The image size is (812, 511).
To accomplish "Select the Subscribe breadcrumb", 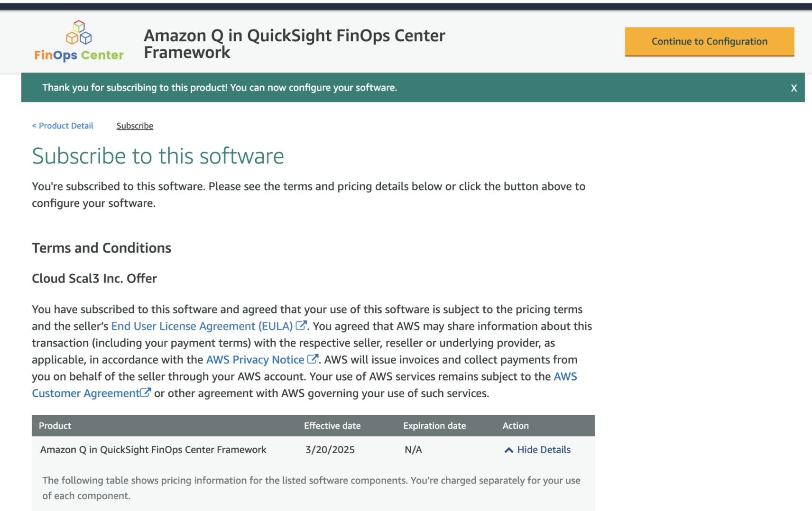I will (135, 126).
